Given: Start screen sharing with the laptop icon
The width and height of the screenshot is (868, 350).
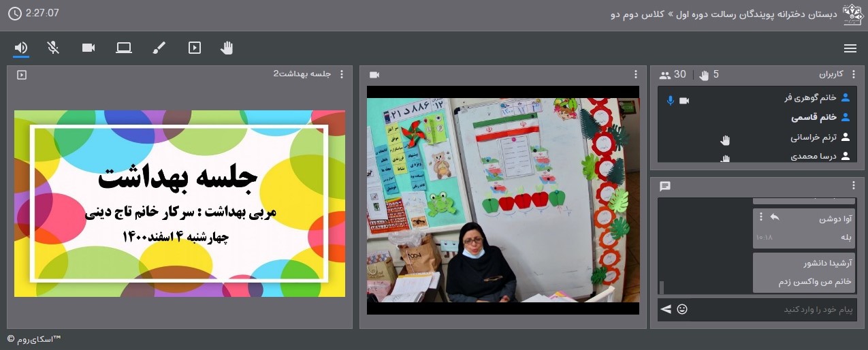Looking at the screenshot, I should [x=123, y=48].
